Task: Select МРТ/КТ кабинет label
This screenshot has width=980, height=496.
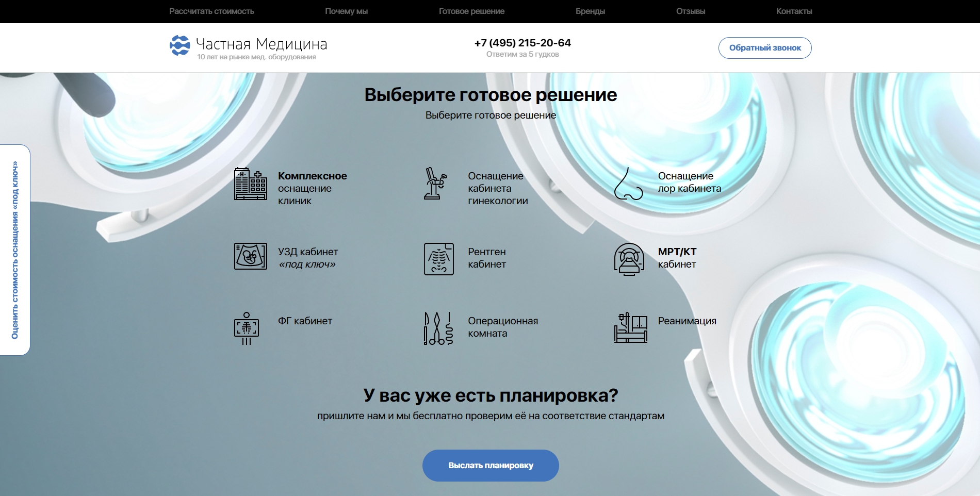Action: tap(677, 258)
